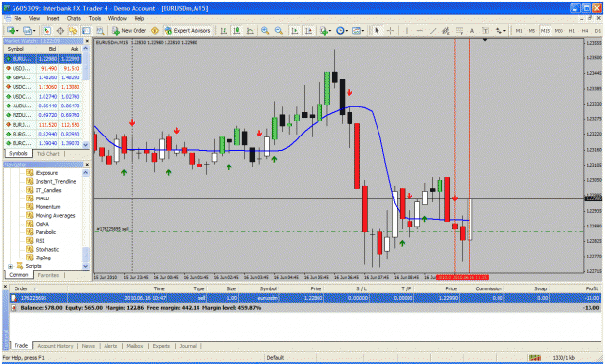Open the File menu

(x=17, y=18)
